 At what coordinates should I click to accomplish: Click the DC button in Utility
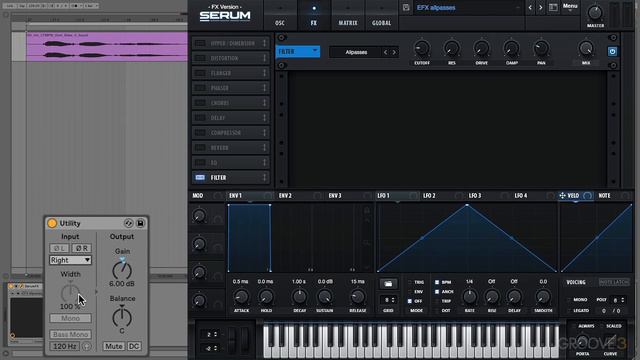(134, 346)
